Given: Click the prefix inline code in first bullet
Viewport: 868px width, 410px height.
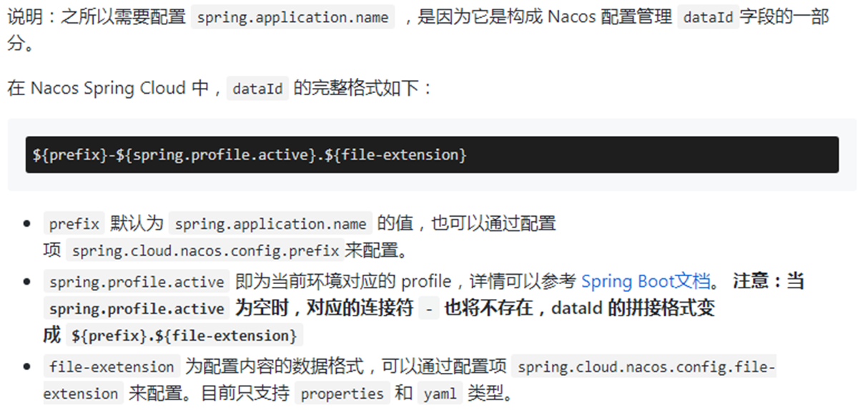Looking at the screenshot, I should point(74,224).
